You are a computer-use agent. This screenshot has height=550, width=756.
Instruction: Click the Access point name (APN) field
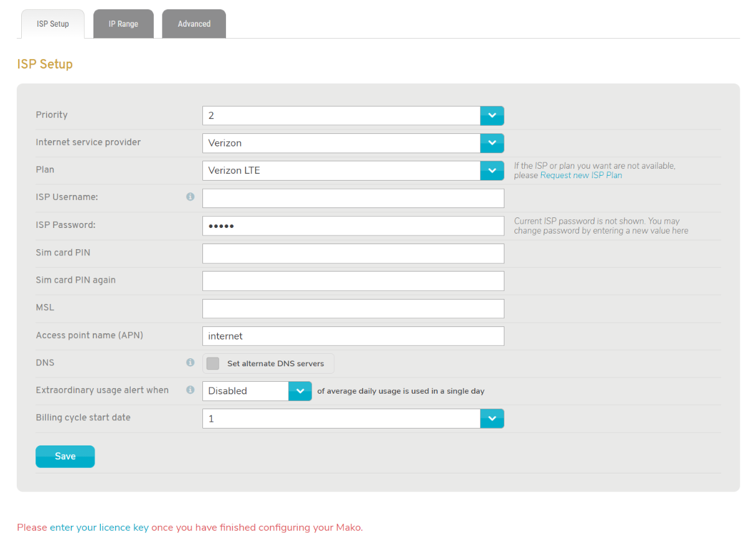coord(353,335)
